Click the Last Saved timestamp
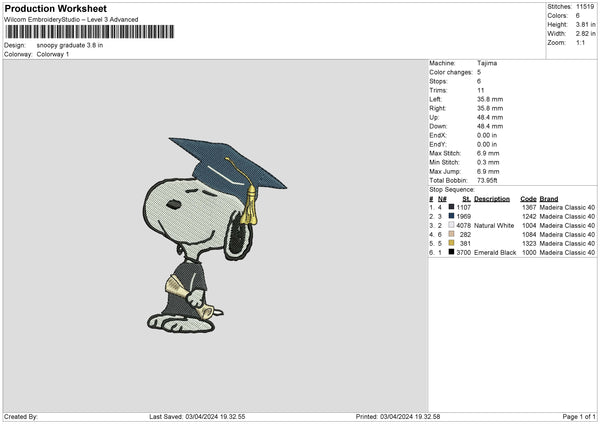This screenshot has height=424, width=600. 197,417
